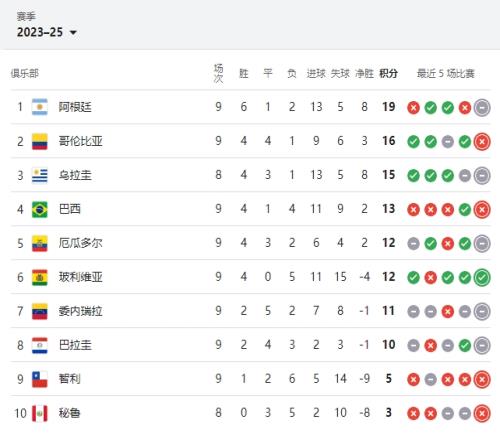The height and width of the screenshot is (440, 500).
Task: Click Argentina's flag icon
Action: (x=40, y=107)
